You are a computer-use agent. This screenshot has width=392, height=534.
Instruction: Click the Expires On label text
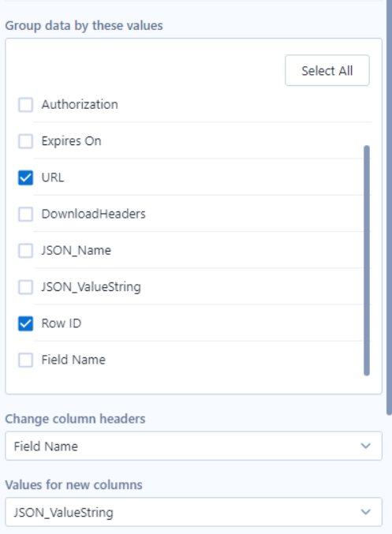click(x=71, y=141)
